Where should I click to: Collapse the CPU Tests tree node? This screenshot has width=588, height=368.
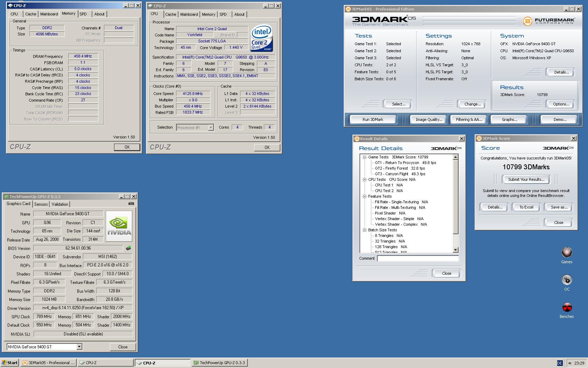tap(364, 180)
